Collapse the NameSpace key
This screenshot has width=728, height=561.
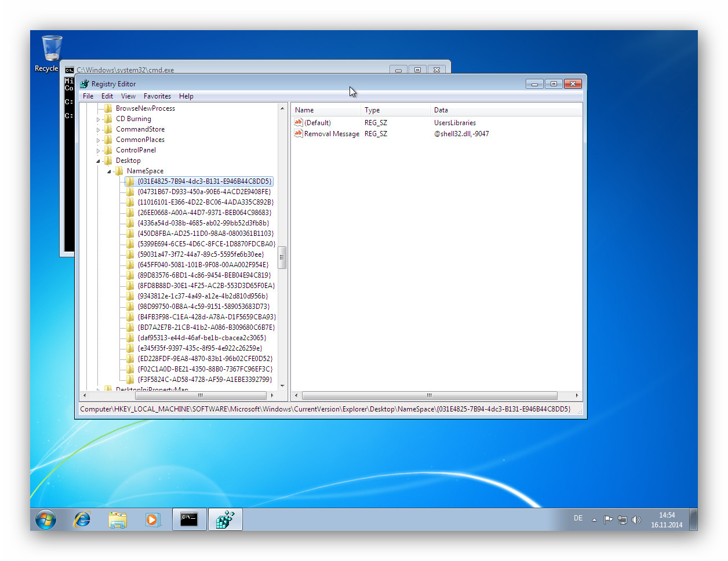point(109,172)
